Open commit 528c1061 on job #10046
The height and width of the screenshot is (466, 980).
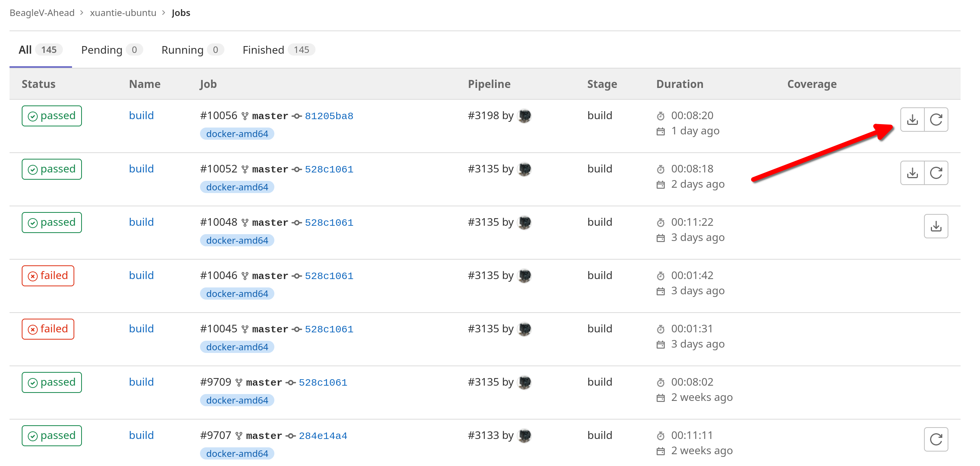(x=329, y=276)
